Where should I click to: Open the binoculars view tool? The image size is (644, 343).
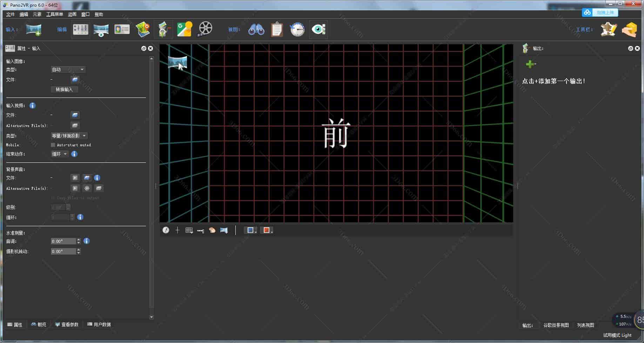click(256, 29)
